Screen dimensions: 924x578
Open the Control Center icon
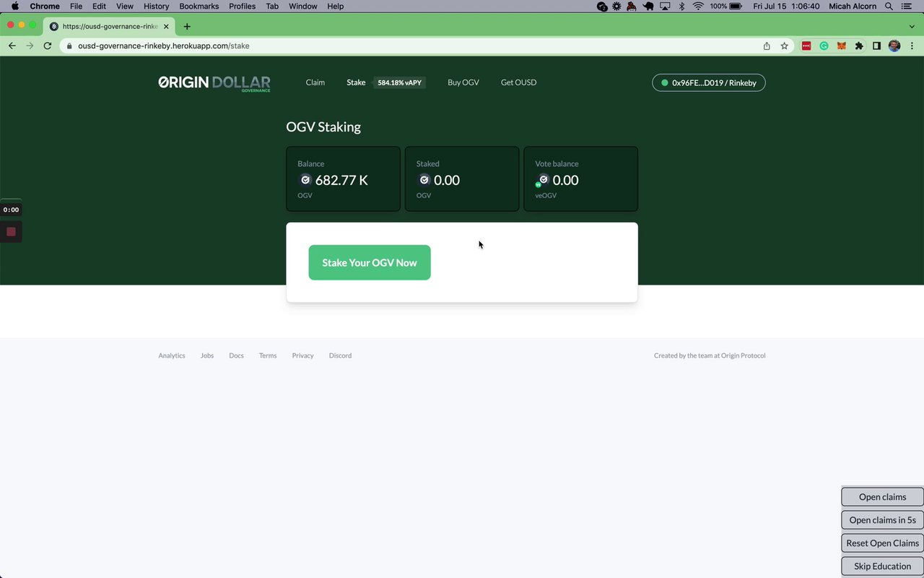click(x=907, y=6)
